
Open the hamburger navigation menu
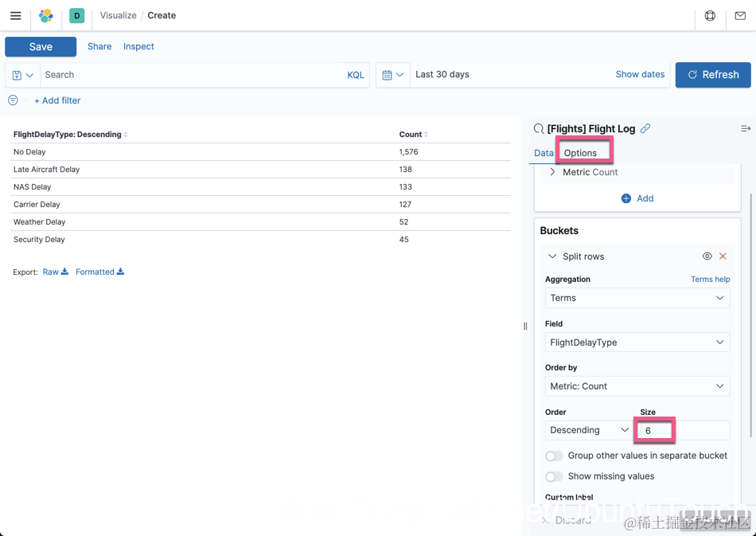(x=15, y=15)
